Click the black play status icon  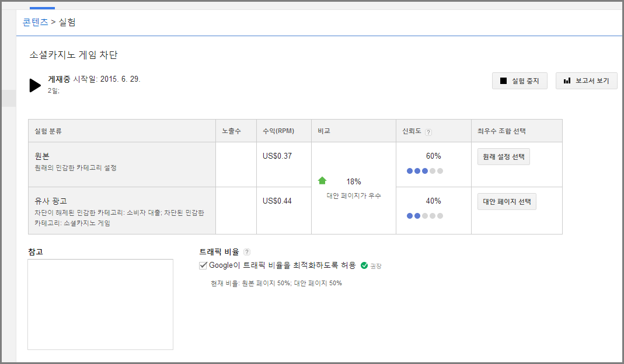click(35, 85)
